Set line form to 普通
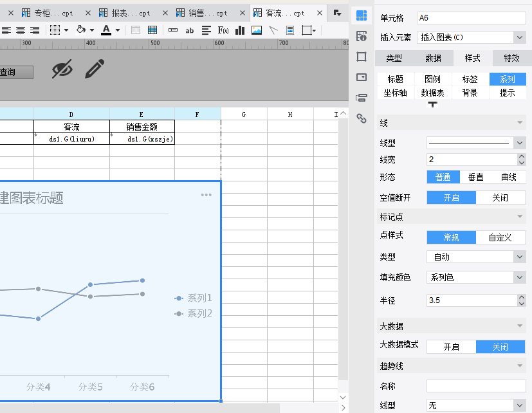The width and height of the screenshot is (532, 413). click(443, 177)
